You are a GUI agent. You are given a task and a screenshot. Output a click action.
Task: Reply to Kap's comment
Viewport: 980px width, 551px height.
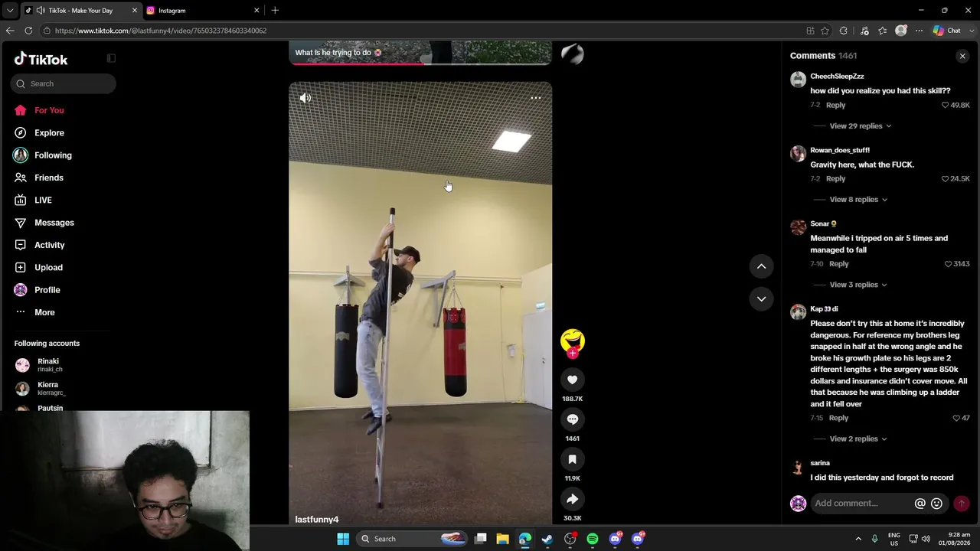838,418
